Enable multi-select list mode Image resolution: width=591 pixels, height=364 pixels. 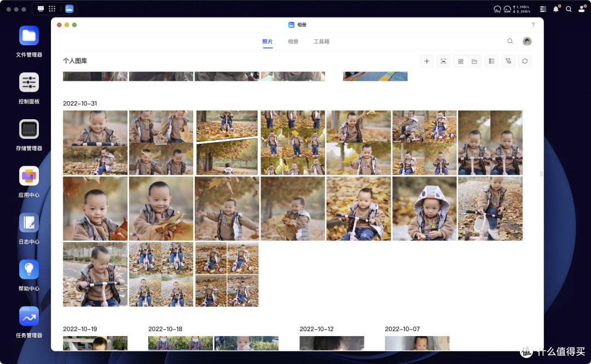click(491, 61)
